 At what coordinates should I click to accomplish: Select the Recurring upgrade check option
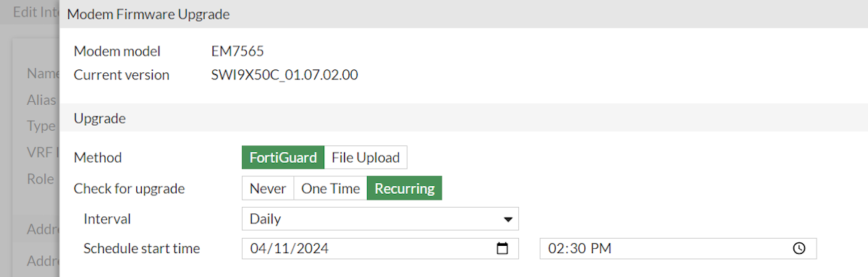coord(405,189)
